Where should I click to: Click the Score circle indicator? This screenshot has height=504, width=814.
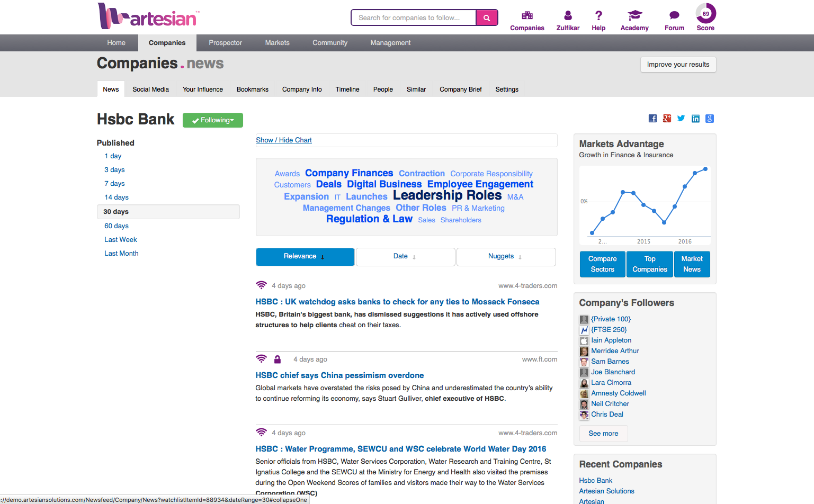pos(705,14)
